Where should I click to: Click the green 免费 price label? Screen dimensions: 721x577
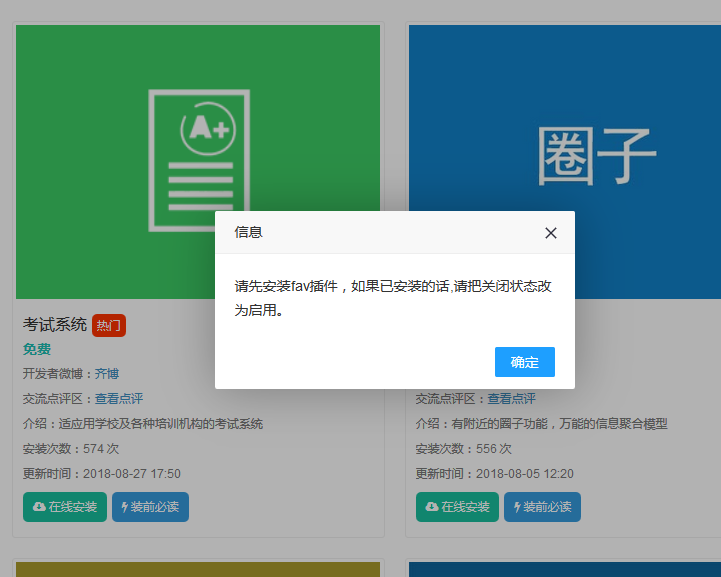pos(37,349)
